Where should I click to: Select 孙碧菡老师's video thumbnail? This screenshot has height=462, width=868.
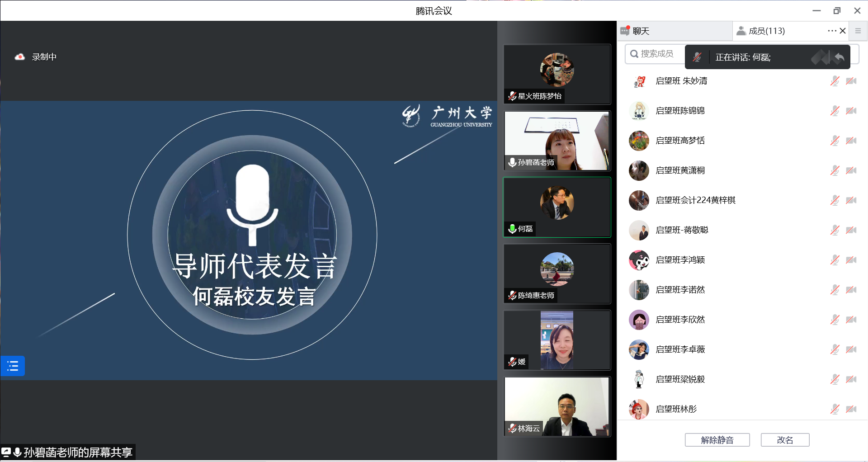[x=557, y=141]
